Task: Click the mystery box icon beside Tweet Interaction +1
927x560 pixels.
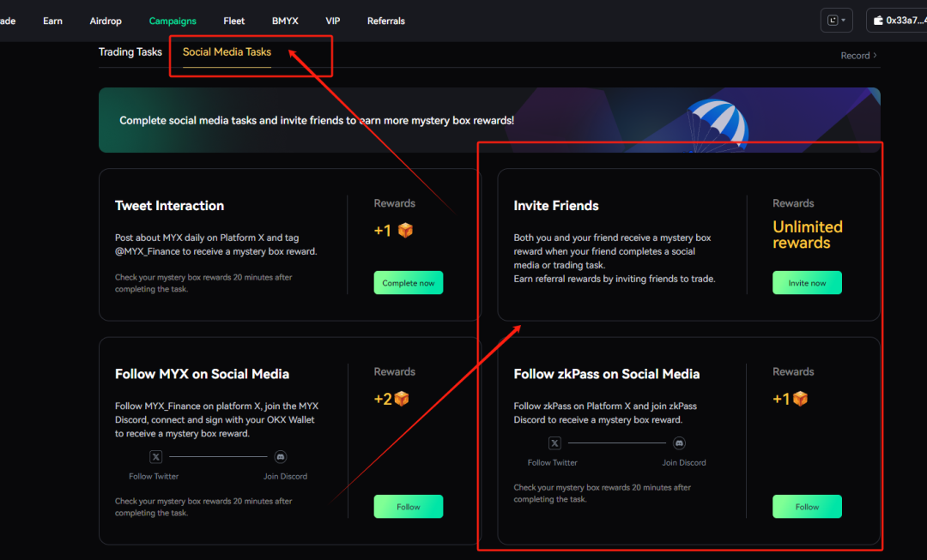Action: click(x=405, y=230)
